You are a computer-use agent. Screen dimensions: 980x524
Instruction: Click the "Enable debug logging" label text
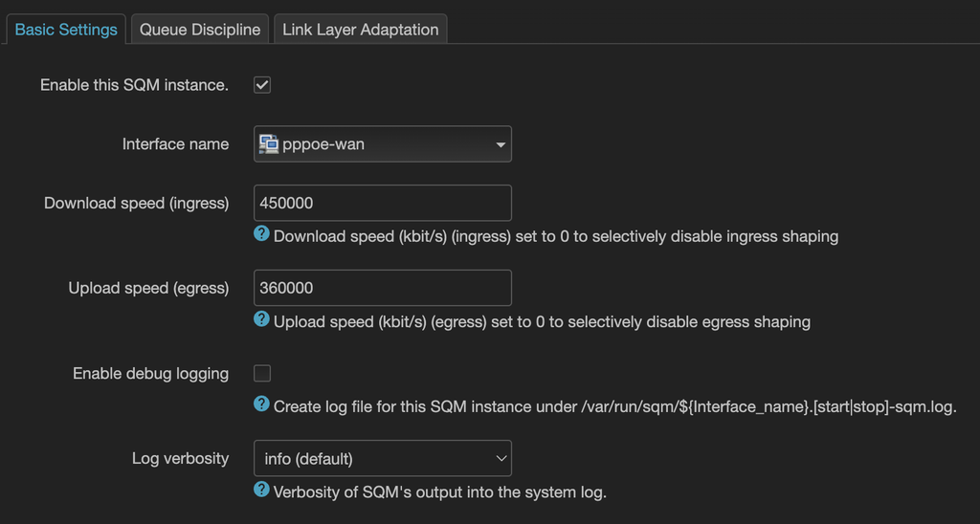[150, 374]
